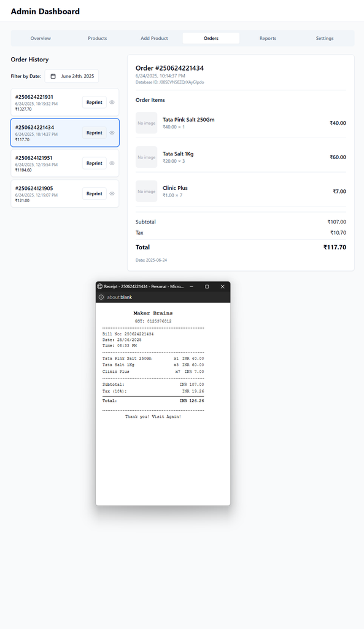
Task: View order #250624221931 with eye icon
Action: (x=112, y=103)
